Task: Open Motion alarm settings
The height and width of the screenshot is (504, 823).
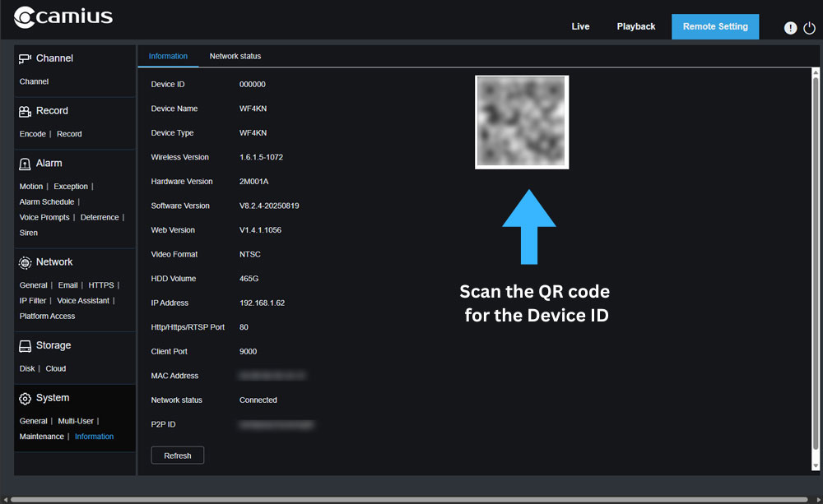Action: pyautogui.click(x=31, y=187)
